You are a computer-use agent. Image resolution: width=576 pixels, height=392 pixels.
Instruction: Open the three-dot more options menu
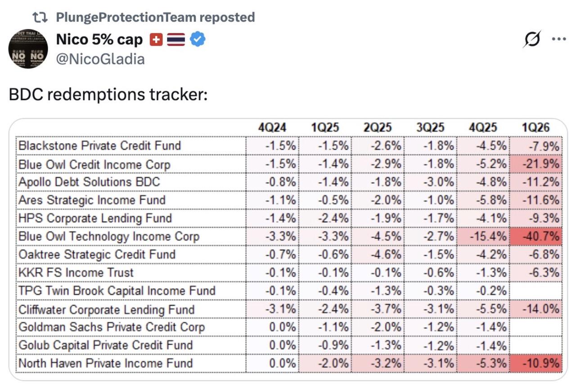tap(558, 40)
